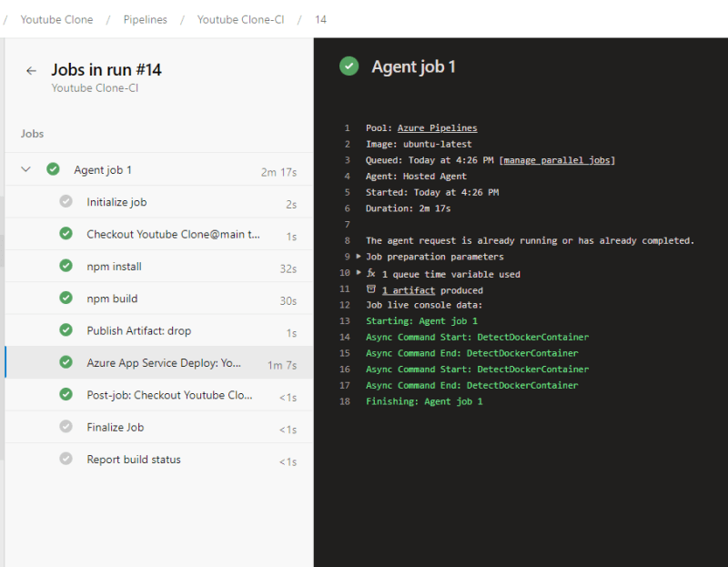Click the green check icon for Post-job: Checkout
This screenshot has width=728, height=567.
[66, 394]
